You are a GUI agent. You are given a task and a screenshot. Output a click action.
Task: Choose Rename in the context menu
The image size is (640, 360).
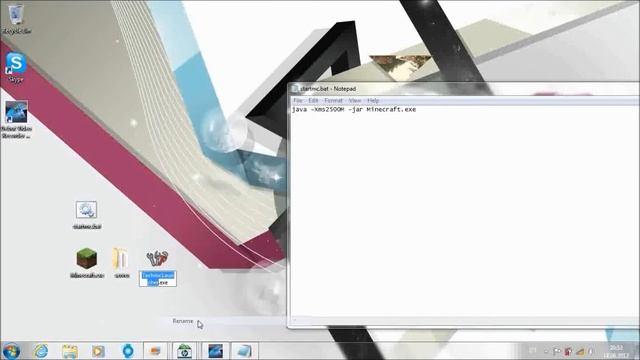182,321
